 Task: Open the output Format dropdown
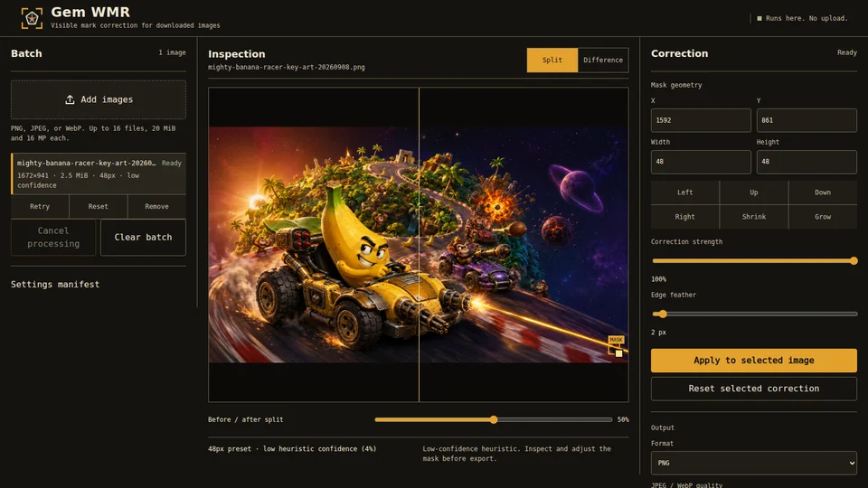tap(754, 463)
